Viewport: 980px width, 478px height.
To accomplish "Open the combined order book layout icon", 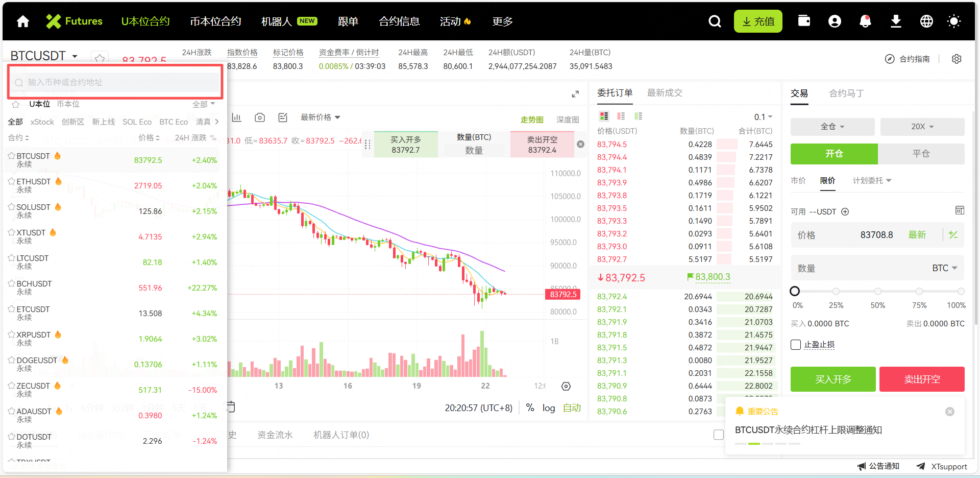I will coord(604,116).
